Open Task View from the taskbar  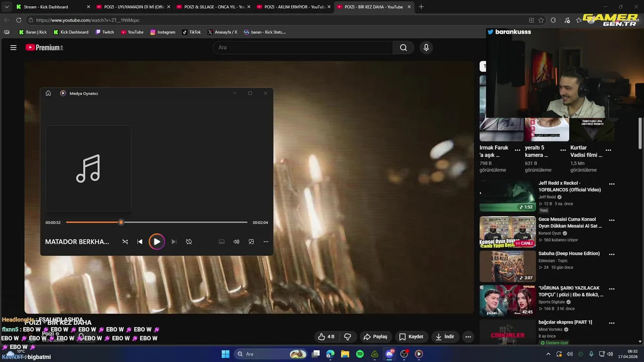coord(315,354)
